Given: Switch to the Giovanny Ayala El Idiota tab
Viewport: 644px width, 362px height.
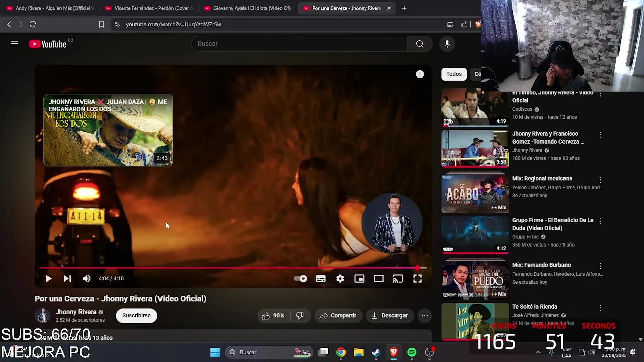Looking at the screenshot, I should tap(248, 8).
